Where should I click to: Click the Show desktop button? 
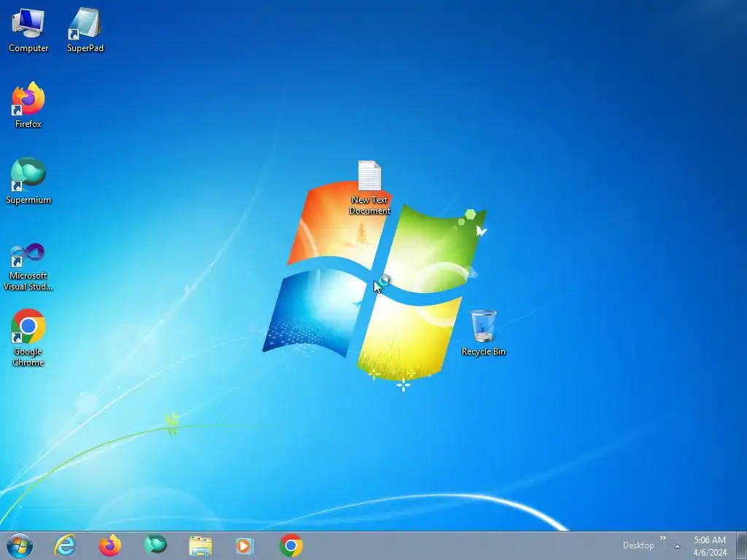point(741,545)
